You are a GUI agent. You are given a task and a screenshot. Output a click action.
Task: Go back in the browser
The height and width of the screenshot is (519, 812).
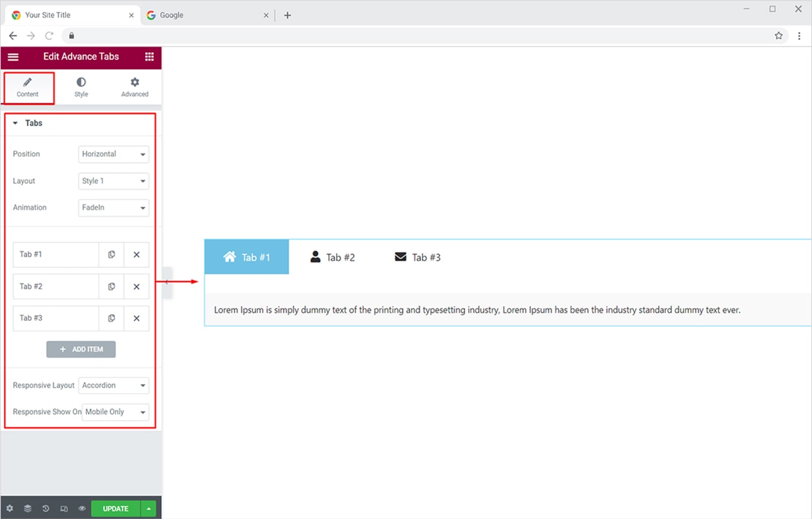pyautogui.click(x=13, y=36)
